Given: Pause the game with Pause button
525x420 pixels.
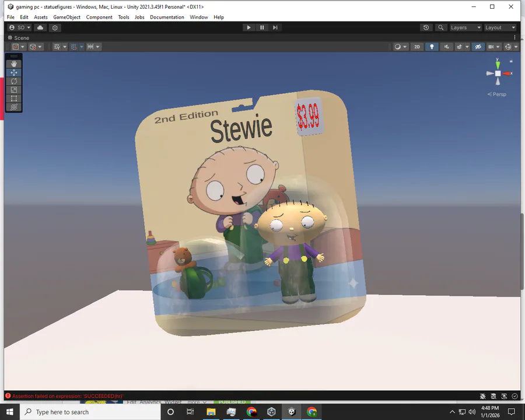Looking at the screenshot, I should [x=262, y=27].
